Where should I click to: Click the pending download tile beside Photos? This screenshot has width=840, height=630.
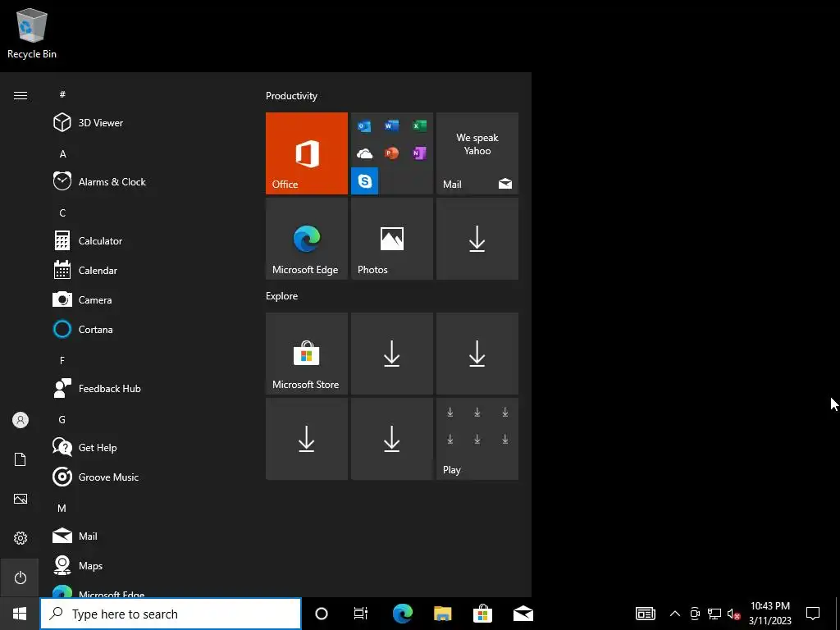477,239
